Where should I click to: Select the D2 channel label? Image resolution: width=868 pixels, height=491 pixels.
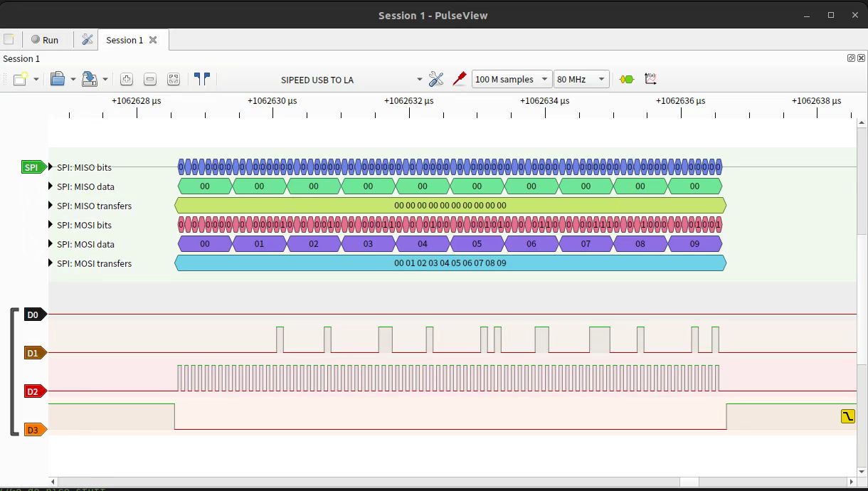pos(34,391)
